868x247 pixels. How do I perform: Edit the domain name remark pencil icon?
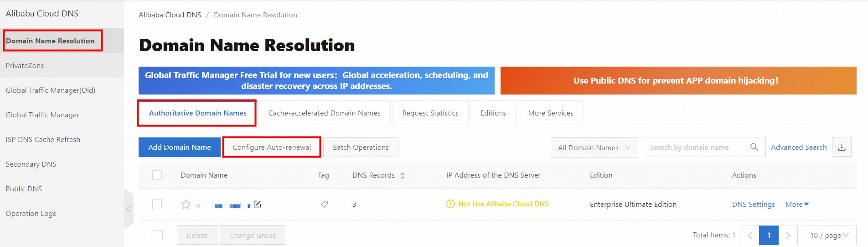pyautogui.click(x=258, y=204)
